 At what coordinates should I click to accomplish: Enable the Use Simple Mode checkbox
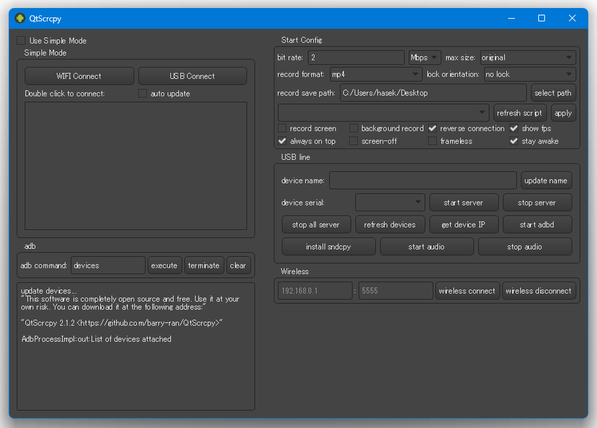(x=21, y=41)
